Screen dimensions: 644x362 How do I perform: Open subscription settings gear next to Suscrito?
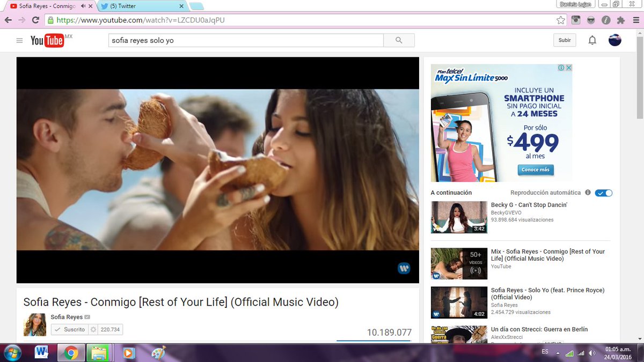tap(93, 329)
